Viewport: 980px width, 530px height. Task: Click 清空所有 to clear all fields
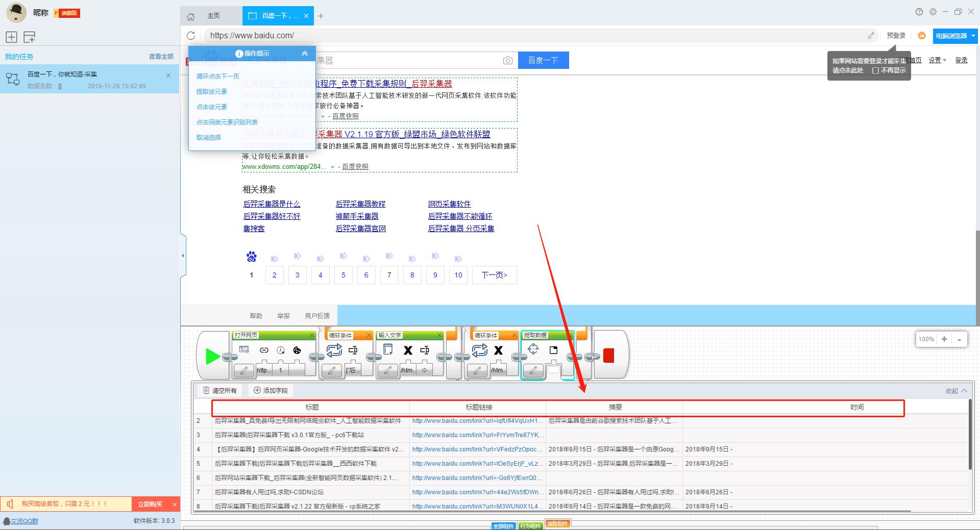pyautogui.click(x=220, y=390)
